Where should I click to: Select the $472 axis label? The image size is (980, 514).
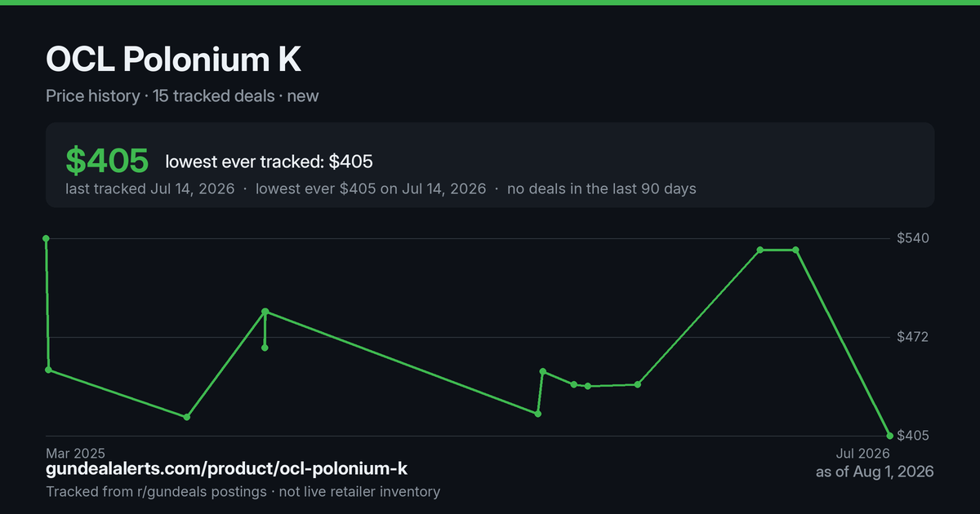(x=914, y=337)
